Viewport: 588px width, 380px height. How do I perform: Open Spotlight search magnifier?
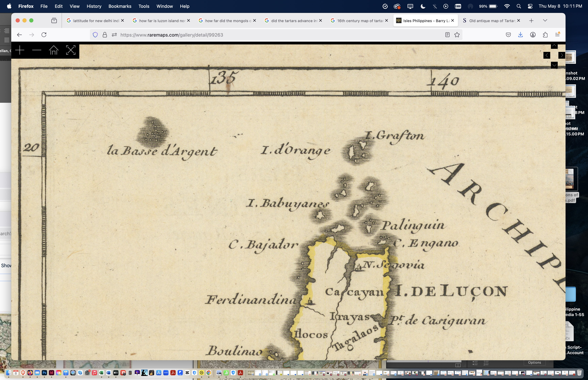(519, 6)
